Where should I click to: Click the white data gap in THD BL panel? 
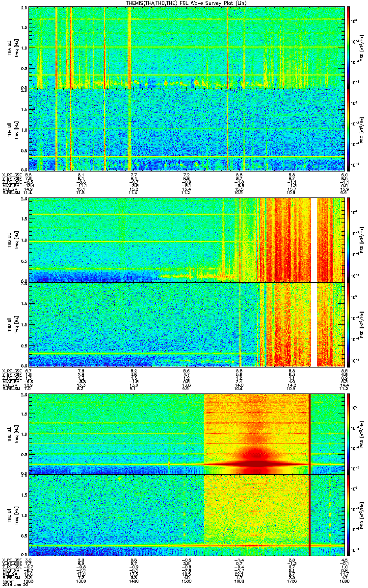tap(314, 240)
